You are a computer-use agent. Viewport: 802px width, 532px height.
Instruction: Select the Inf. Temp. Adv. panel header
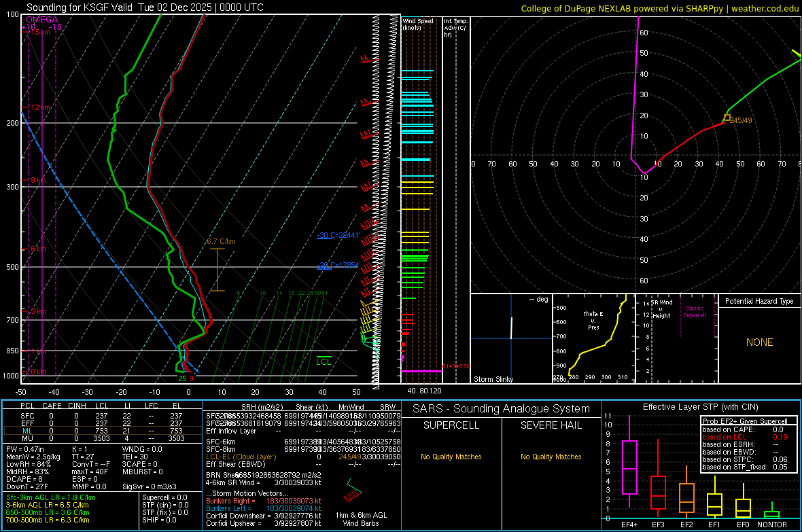(455, 28)
